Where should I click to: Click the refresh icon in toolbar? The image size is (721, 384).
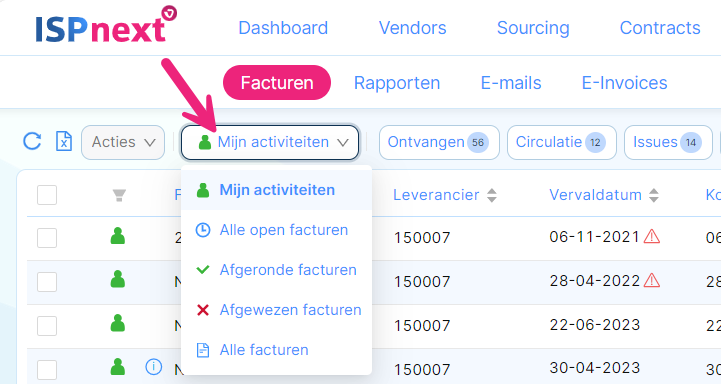pyautogui.click(x=32, y=142)
